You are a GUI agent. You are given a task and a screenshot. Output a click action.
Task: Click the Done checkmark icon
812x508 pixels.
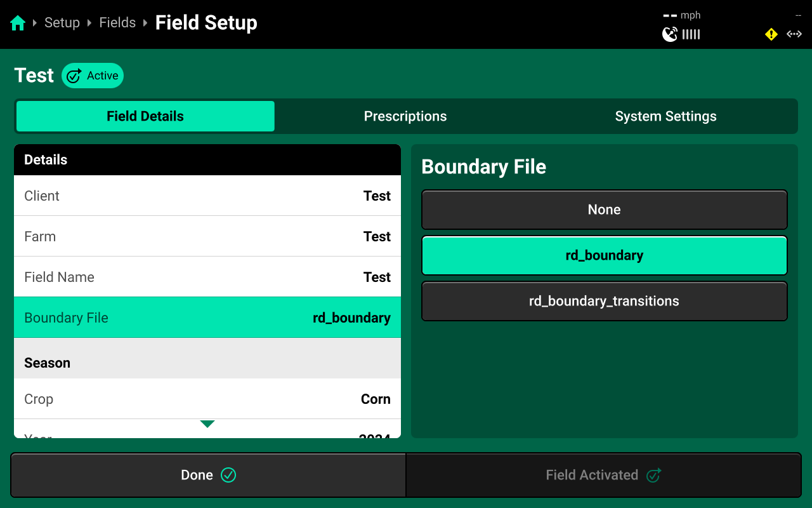pyautogui.click(x=228, y=475)
